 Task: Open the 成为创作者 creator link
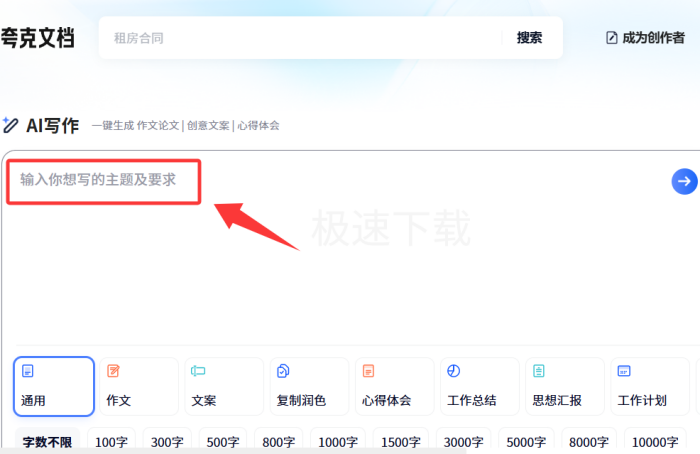coord(645,38)
